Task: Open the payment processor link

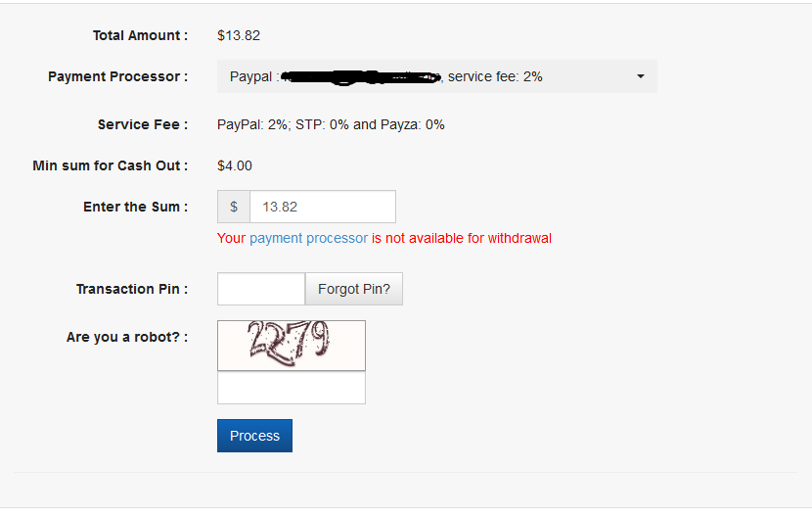Action: click(308, 238)
